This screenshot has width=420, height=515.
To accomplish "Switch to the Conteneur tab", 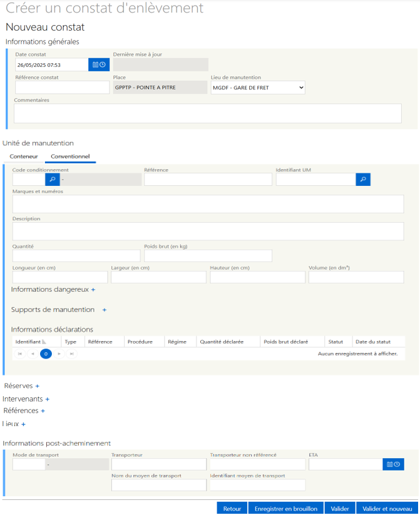I will click(x=24, y=156).
